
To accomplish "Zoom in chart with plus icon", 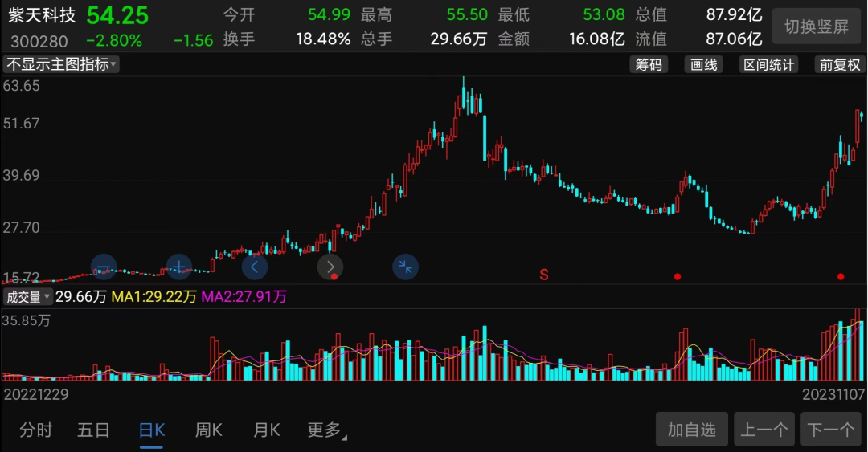I will pos(178,267).
